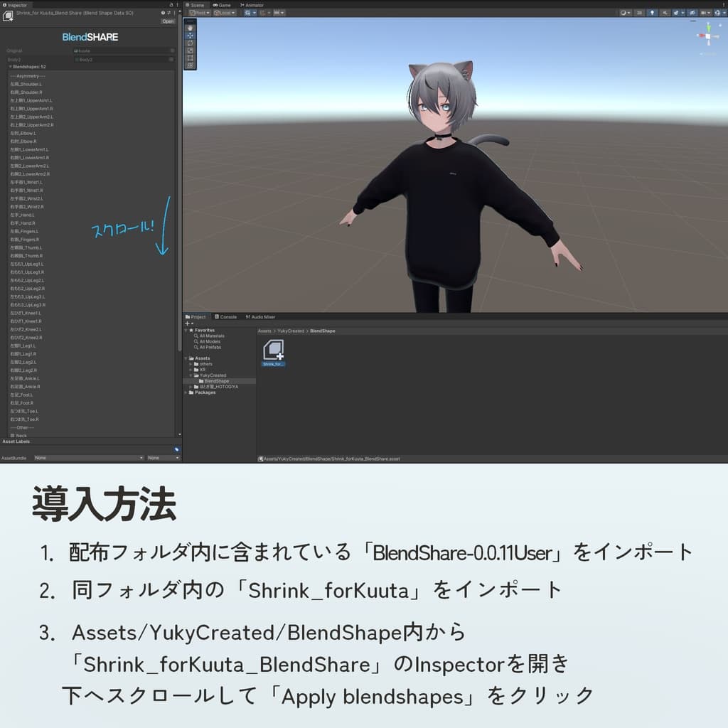Screen dimensions: 728x728
Task: Select the Hand view tool
Action: [x=190, y=27]
